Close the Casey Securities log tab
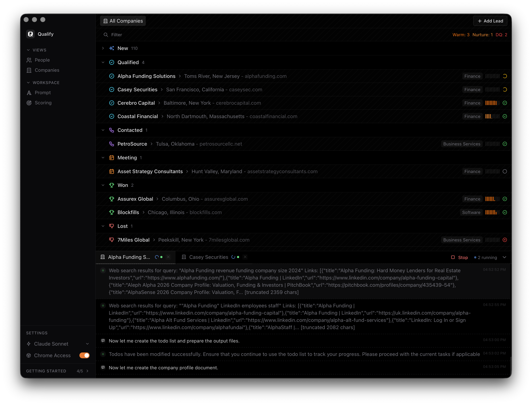Viewport: 532px width, 405px height. click(245, 257)
